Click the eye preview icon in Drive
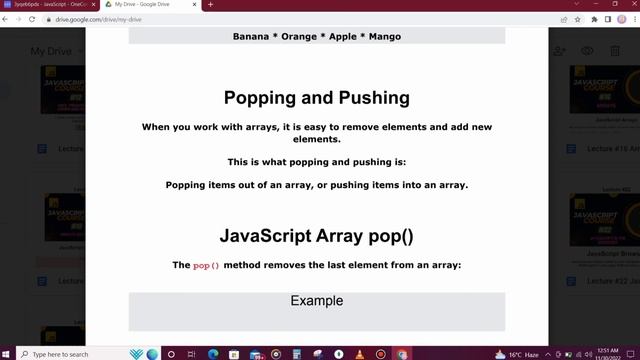Viewport: 640px width, 360px height. [x=587, y=51]
